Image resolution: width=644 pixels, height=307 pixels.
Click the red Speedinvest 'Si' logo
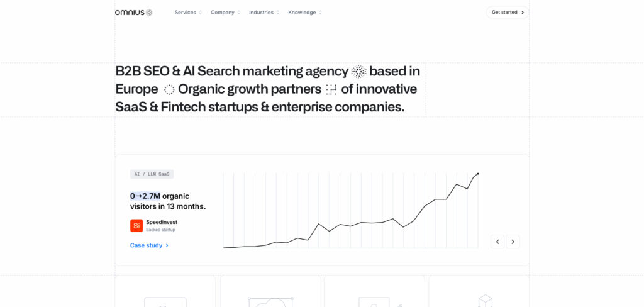pyautogui.click(x=136, y=225)
